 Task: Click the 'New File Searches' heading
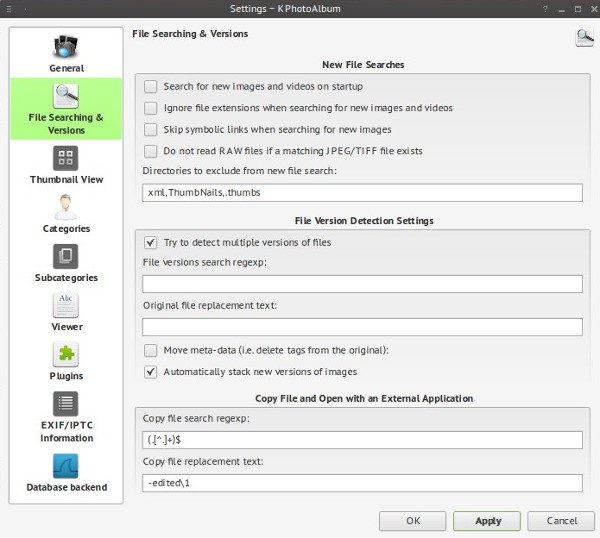(x=363, y=65)
